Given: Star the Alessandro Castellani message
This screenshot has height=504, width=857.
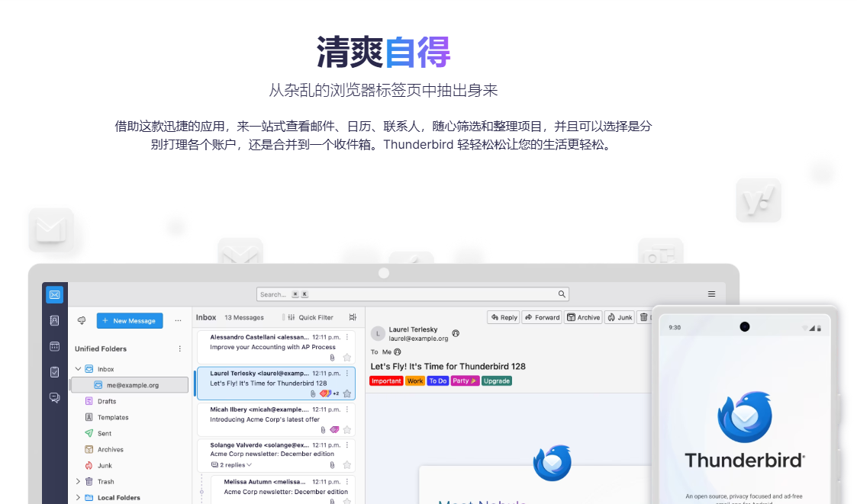Looking at the screenshot, I should pos(347,358).
